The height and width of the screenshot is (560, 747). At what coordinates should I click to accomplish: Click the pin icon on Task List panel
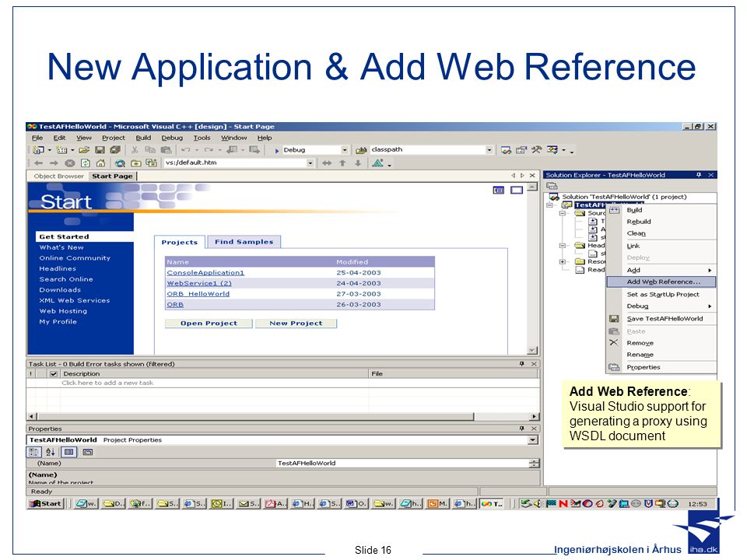tap(521, 364)
